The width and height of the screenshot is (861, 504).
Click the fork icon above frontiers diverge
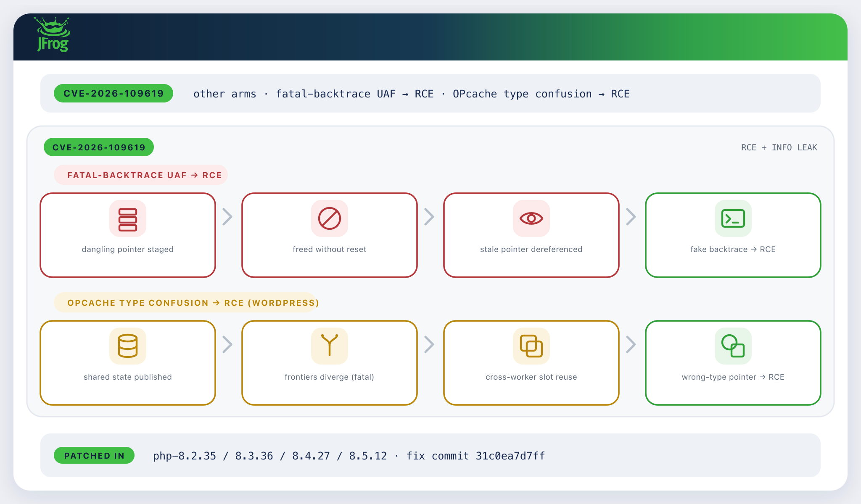pos(330,346)
